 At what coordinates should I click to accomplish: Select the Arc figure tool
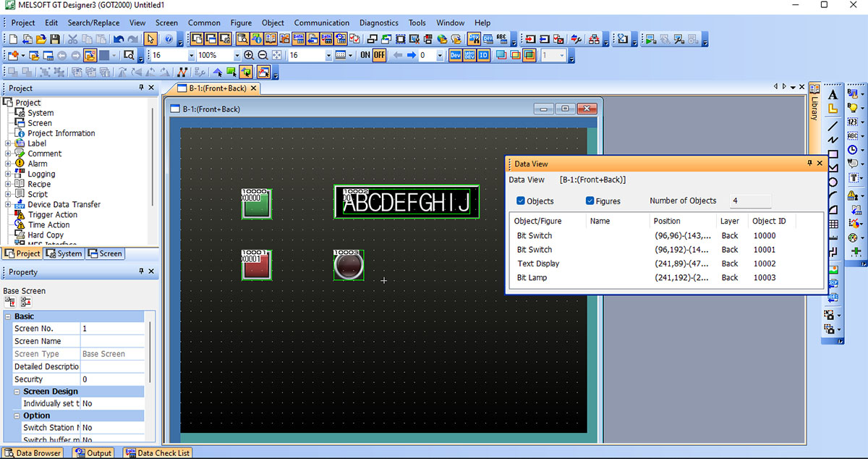[x=833, y=195]
